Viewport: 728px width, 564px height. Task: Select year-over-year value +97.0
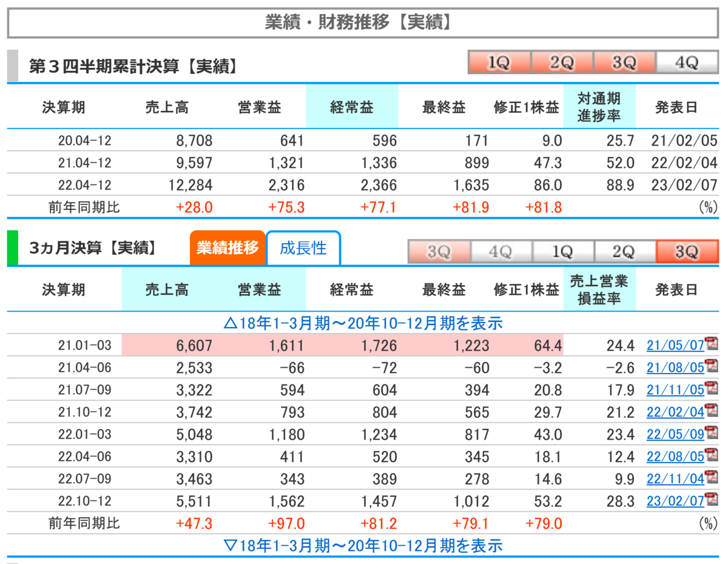286,523
